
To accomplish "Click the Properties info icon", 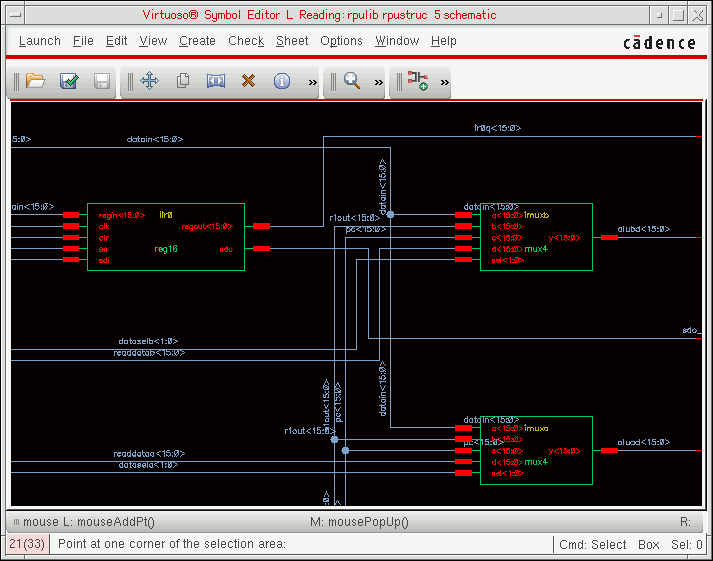I will (x=282, y=81).
